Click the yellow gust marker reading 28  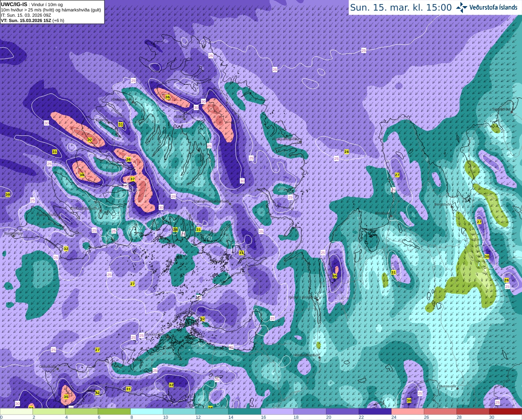[175, 230]
